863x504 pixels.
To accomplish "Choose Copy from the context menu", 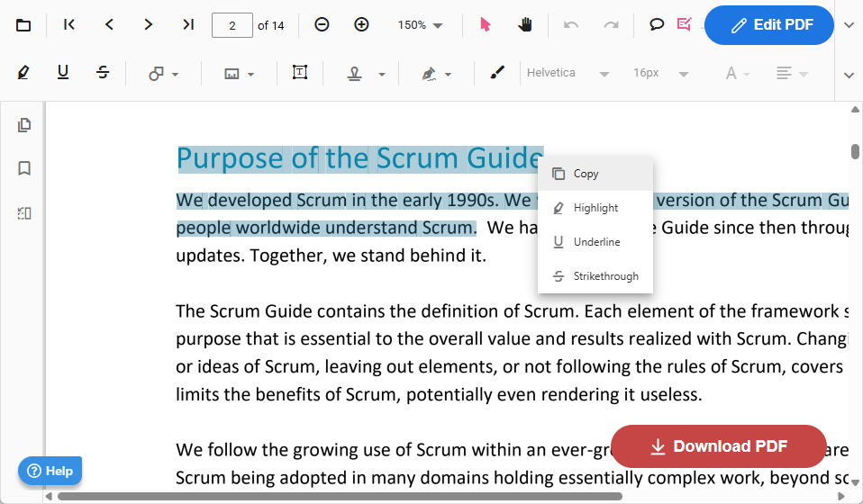I will [586, 174].
